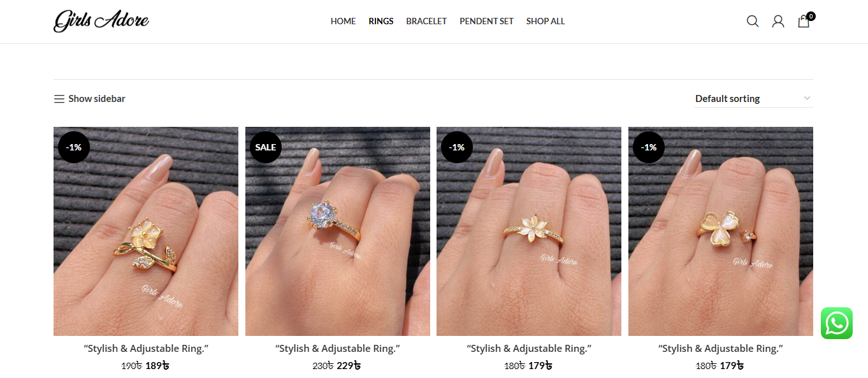The height and width of the screenshot is (378, 868).
Task: Open the user account icon
Action: (778, 21)
